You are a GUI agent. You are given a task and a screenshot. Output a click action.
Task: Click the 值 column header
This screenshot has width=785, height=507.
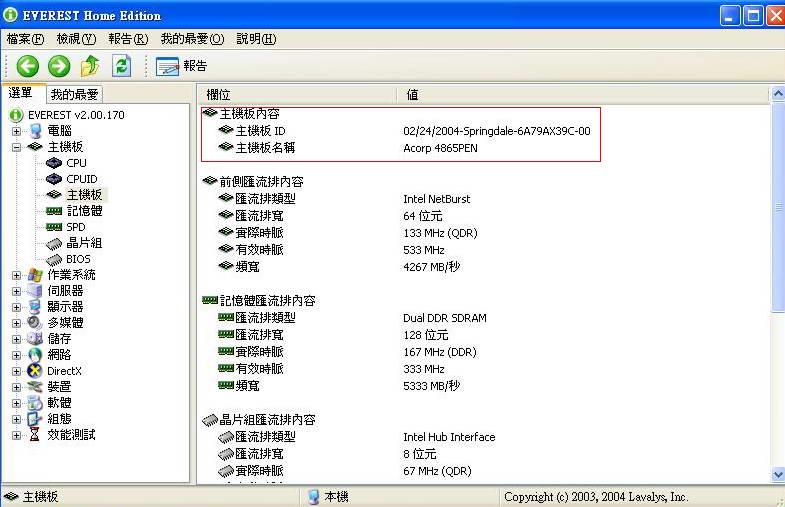coord(582,95)
